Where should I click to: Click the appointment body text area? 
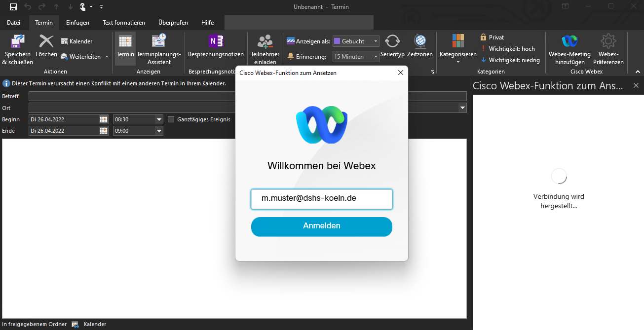tap(234, 228)
